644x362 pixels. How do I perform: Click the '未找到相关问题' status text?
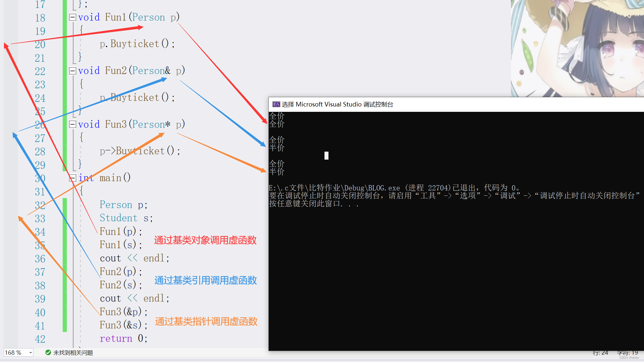point(73,353)
